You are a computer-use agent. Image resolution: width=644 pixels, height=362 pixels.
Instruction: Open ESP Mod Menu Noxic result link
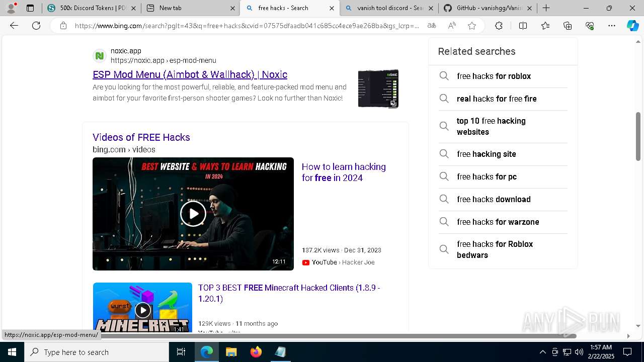[190, 74]
